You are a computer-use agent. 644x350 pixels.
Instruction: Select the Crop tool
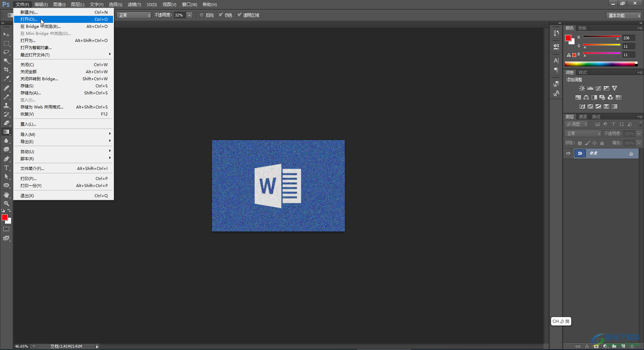[x=6, y=70]
